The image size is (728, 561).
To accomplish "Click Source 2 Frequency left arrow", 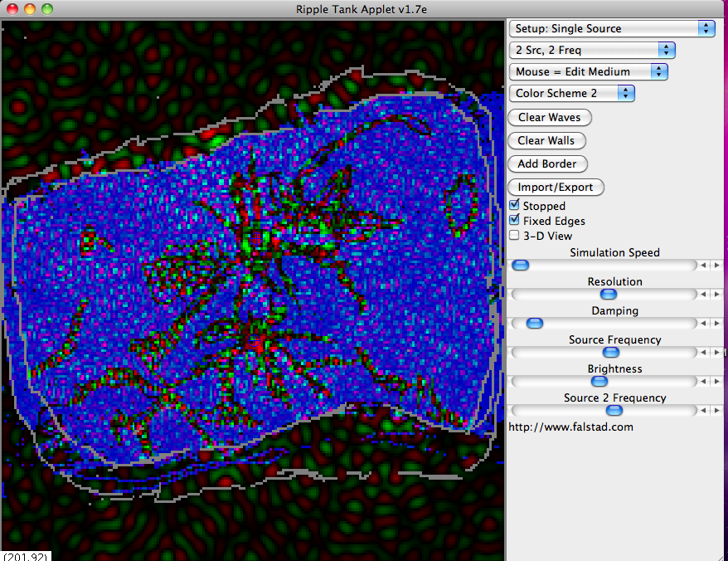I will (703, 411).
